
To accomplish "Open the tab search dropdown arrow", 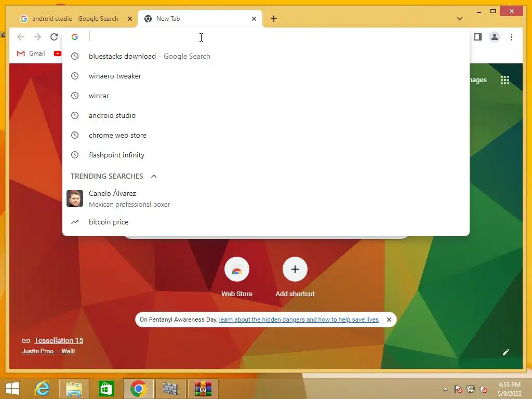I will pyautogui.click(x=460, y=19).
